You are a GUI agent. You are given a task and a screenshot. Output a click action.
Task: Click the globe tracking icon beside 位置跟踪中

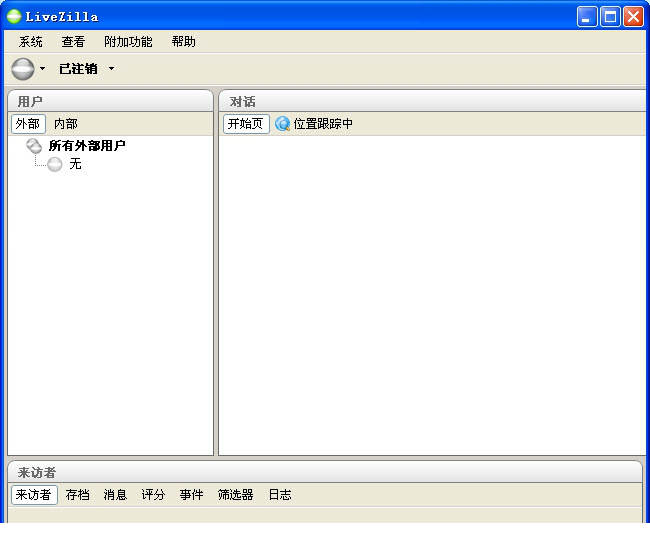[283, 124]
